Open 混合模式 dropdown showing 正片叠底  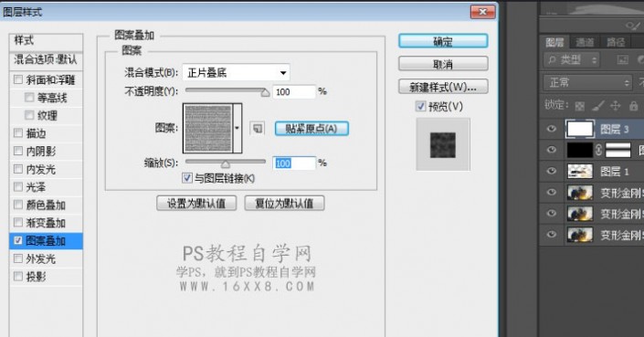[237, 73]
